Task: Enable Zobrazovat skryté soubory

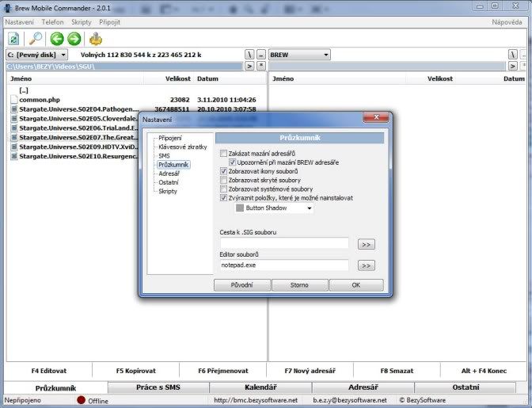Action: coord(223,180)
